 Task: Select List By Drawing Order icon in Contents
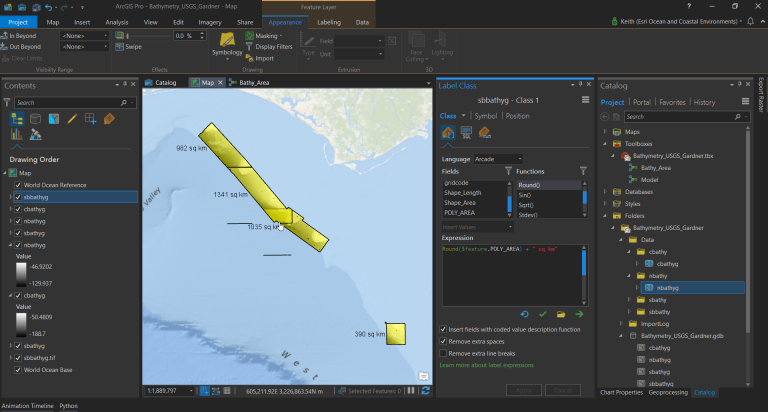coord(17,119)
